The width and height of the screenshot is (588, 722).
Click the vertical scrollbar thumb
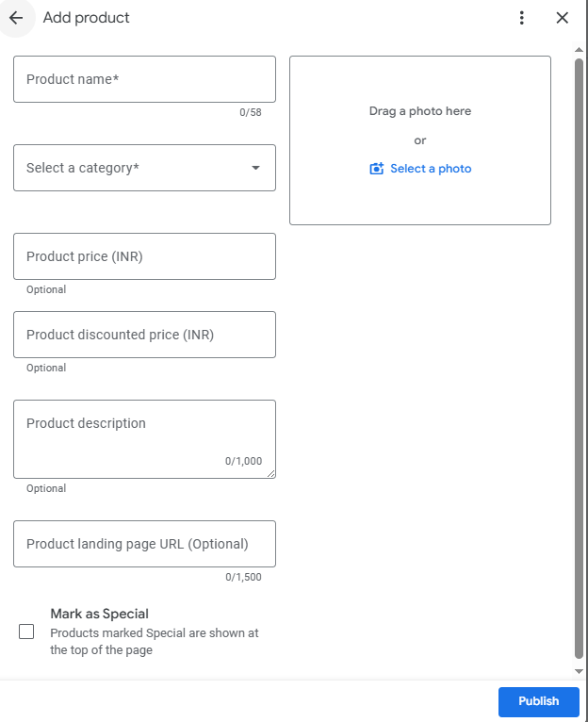pos(579,358)
